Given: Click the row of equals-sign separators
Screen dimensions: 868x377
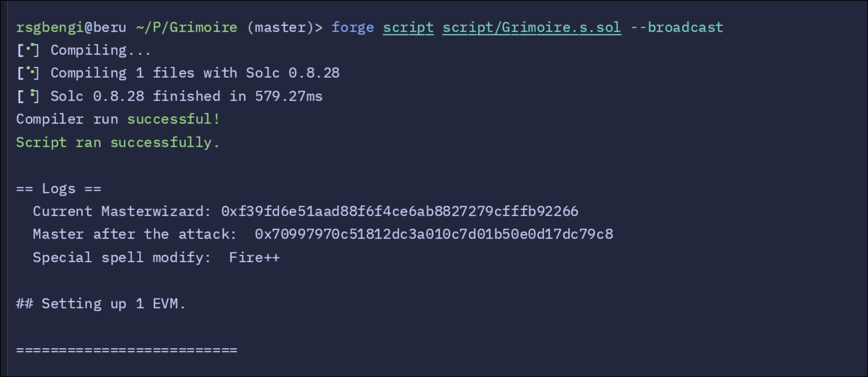Looking at the screenshot, I should click(x=127, y=350).
